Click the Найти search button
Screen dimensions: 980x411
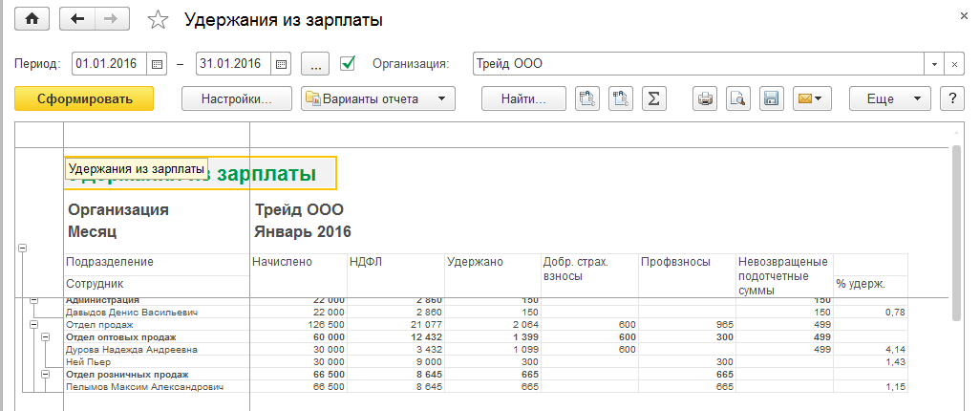[523, 98]
